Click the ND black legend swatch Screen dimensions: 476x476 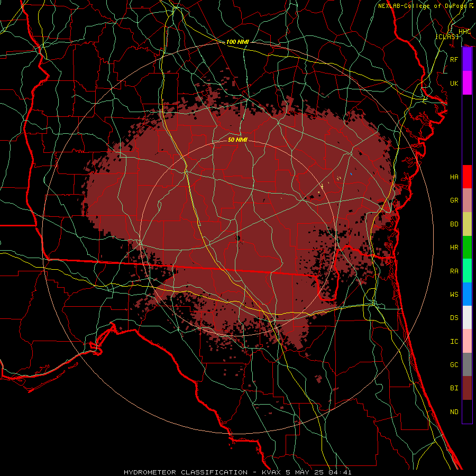tap(467, 411)
